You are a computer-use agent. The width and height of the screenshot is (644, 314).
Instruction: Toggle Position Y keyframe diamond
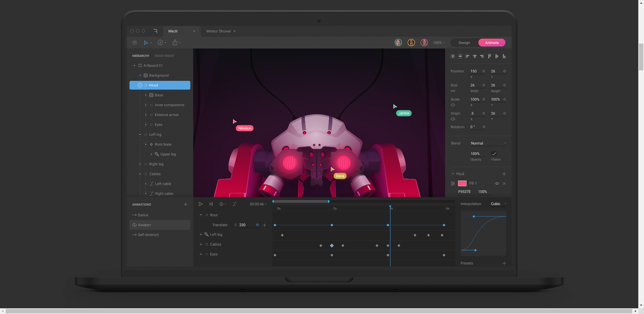click(504, 71)
